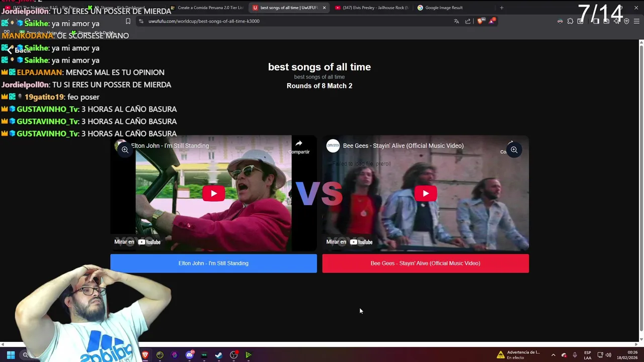Viewport: 644px width, 362px height.
Task: Click the microphone tray icon
Action: 575,355
